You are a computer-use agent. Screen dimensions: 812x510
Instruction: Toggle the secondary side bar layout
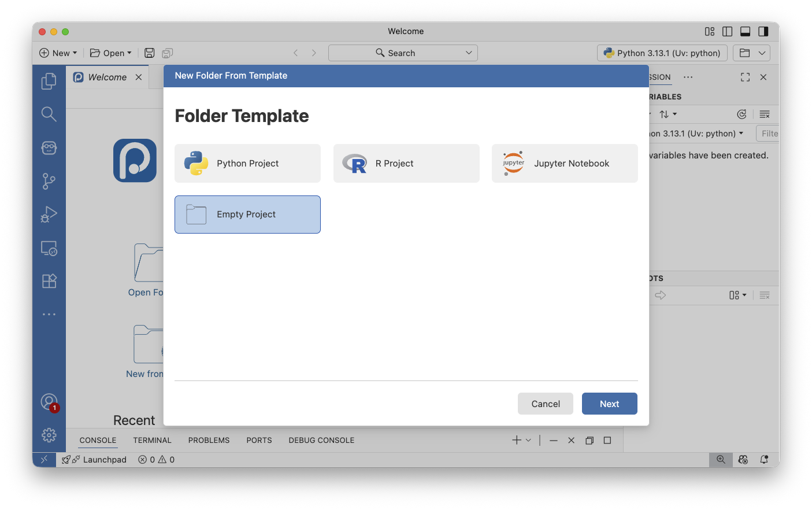pyautogui.click(x=763, y=32)
